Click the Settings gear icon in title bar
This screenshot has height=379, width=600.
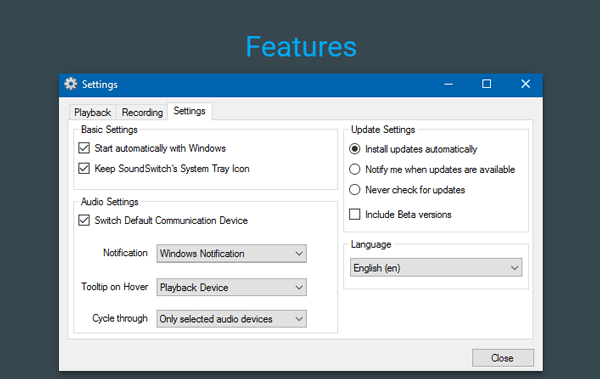tap(70, 83)
